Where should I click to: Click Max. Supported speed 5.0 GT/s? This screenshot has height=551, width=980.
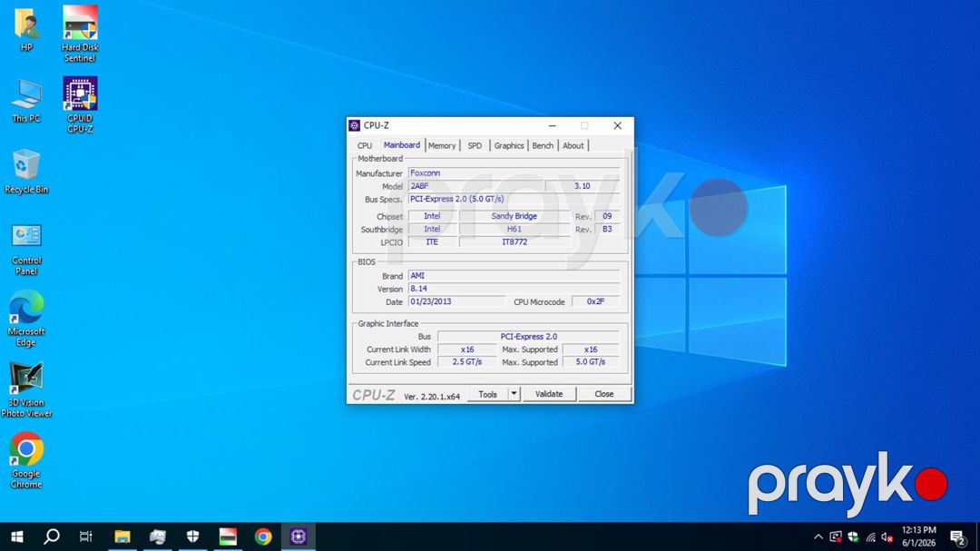(591, 362)
